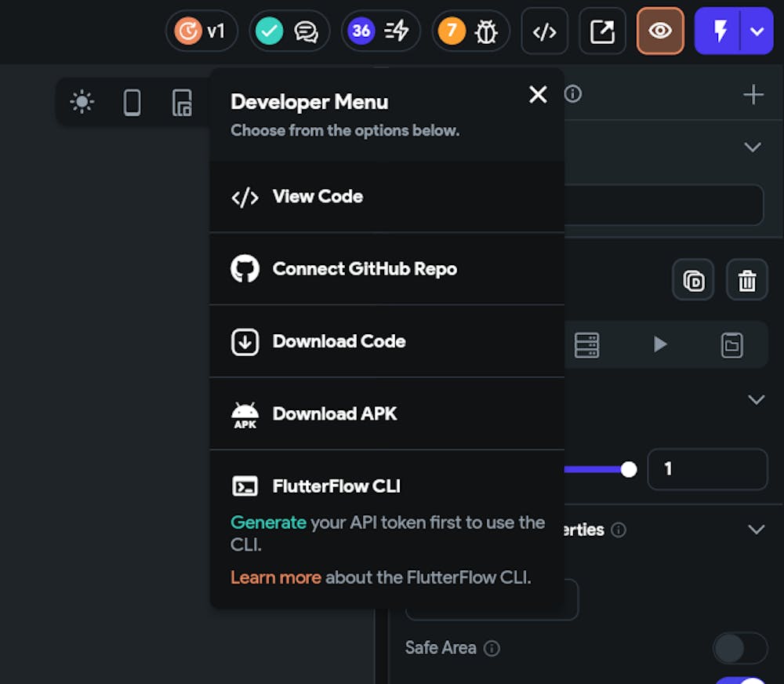Open the version history v1 button
The height and width of the screenshot is (684, 784).
[x=201, y=31]
